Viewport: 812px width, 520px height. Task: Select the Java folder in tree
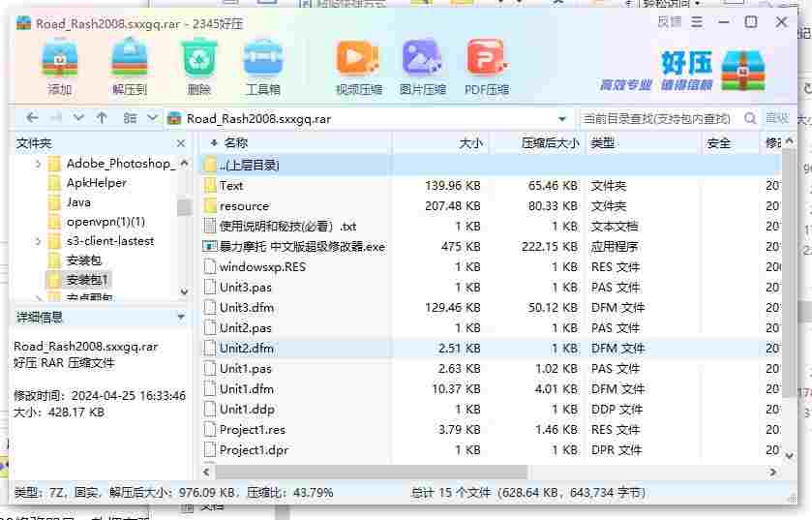[78, 202]
